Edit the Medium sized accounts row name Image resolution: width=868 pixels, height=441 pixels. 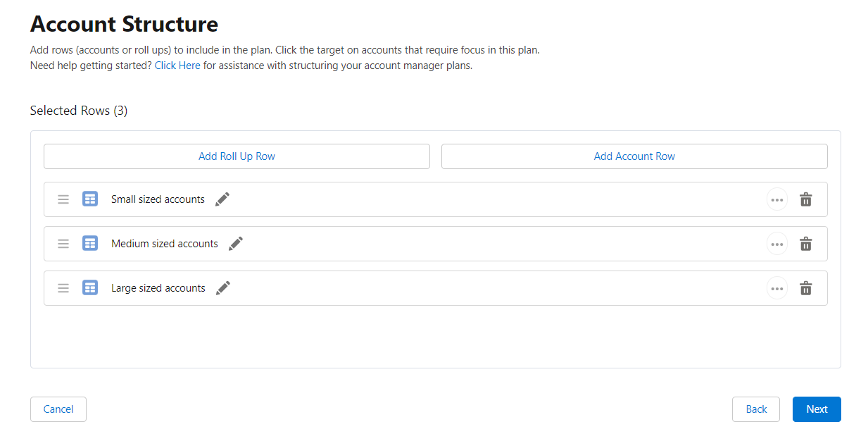tap(236, 244)
